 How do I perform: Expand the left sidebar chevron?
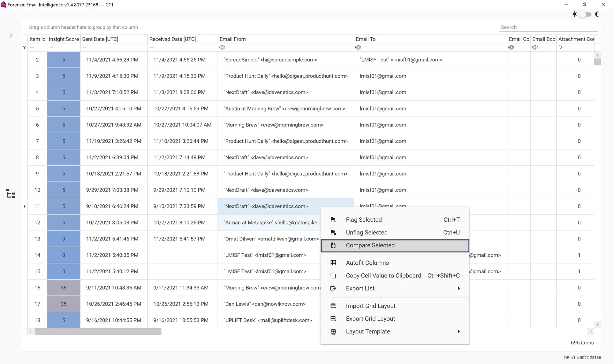[x=11, y=35]
